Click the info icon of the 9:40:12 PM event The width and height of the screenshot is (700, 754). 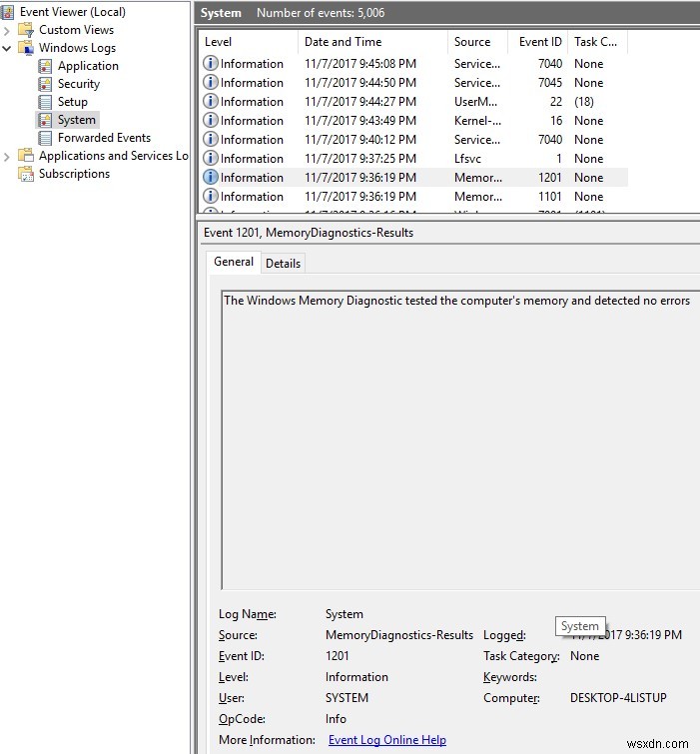click(210, 139)
